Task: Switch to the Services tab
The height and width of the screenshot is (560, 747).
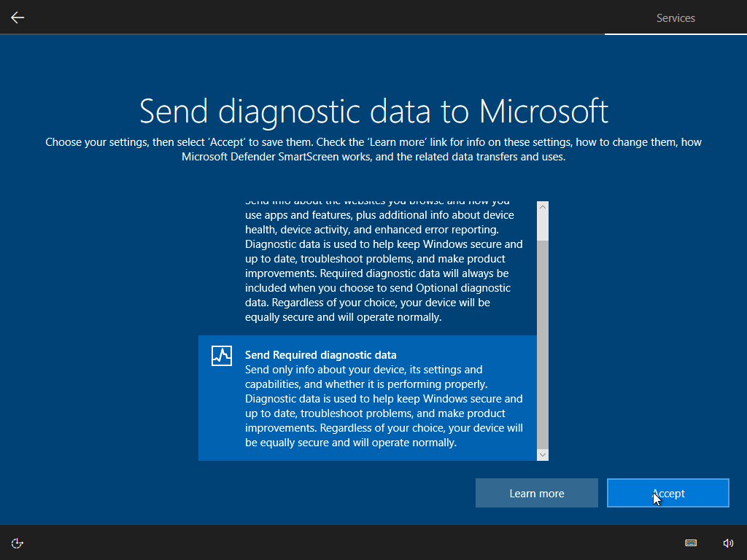Action: 676,18
